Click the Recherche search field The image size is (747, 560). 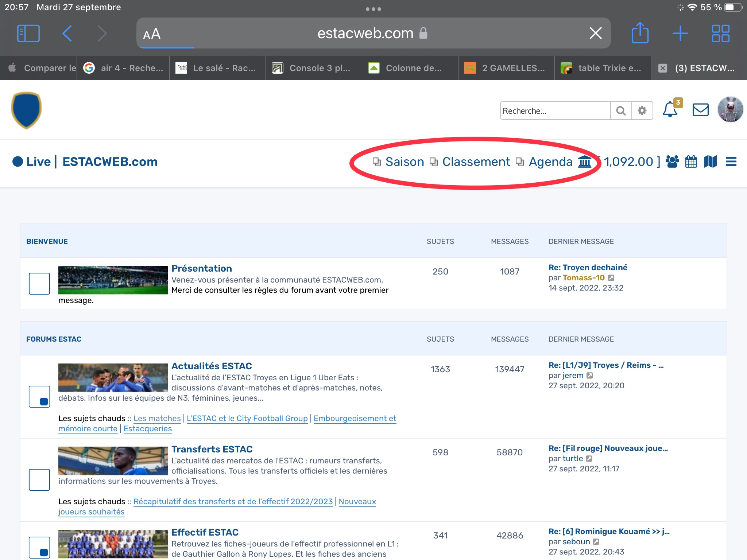coord(554,110)
